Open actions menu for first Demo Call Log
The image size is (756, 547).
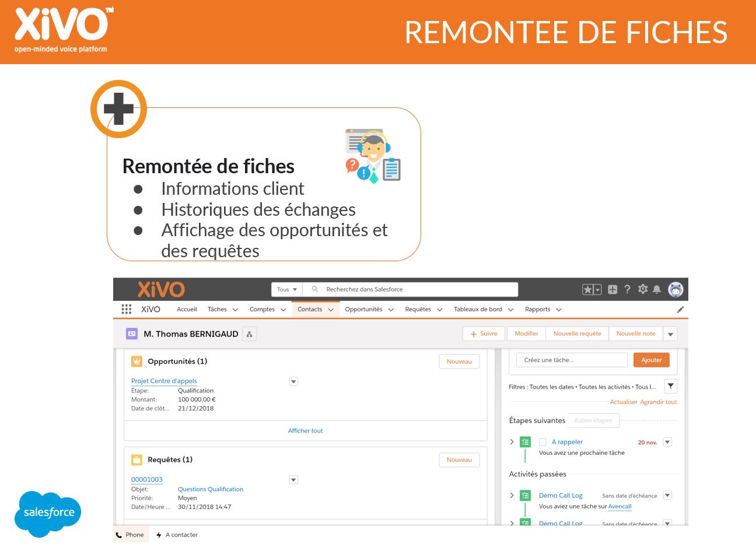pyautogui.click(x=668, y=496)
